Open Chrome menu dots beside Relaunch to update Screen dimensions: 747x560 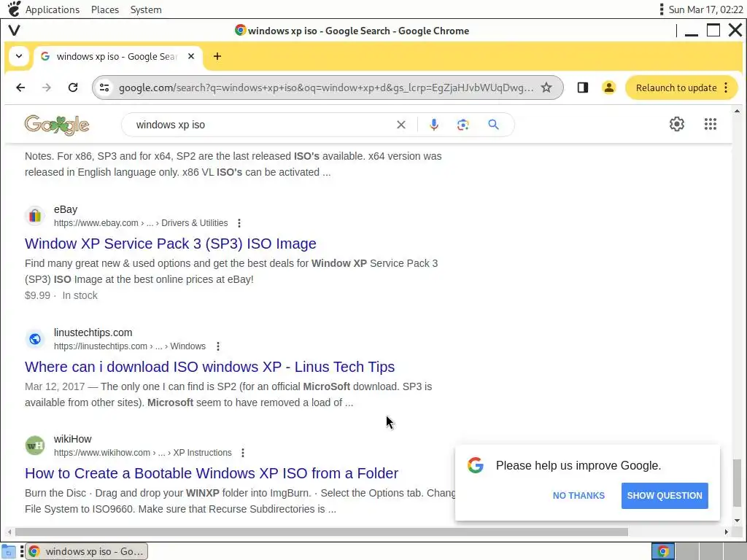pyautogui.click(x=726, y=87)
